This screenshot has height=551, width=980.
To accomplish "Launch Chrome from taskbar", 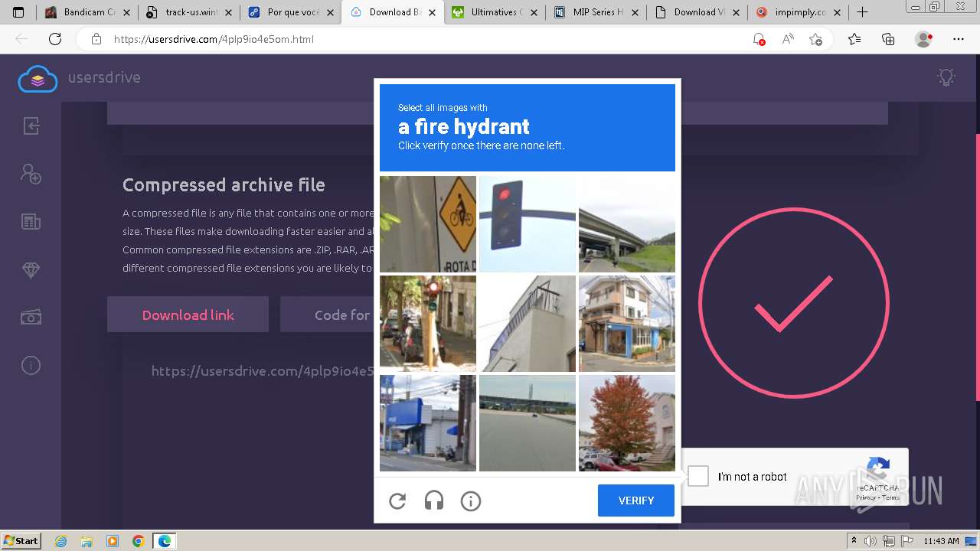I will [x=138, y=541].
